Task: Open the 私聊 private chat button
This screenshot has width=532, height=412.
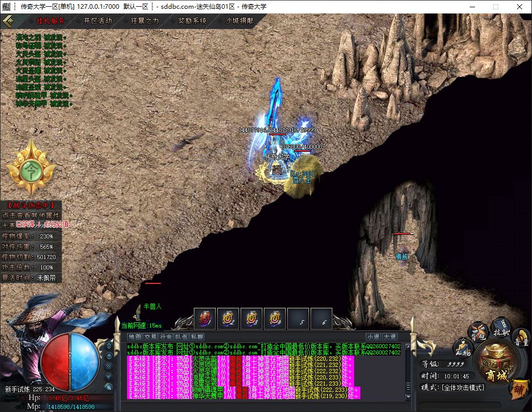Action: [x=197, y=337]
